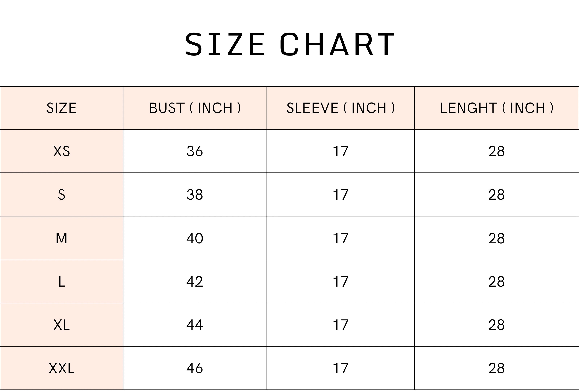Select the SLEEVE ( INCH ) header cell
This screenshot has width=579, height=392.
(x=340, y=108)
